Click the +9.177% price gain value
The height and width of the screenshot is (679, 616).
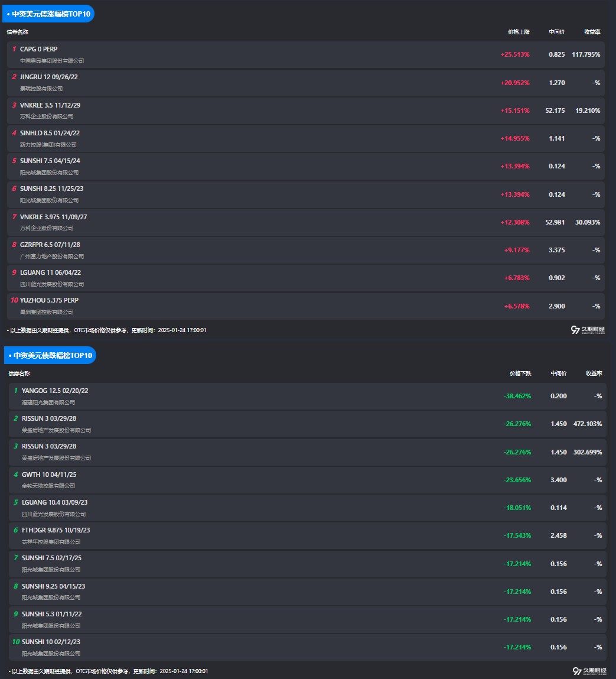(x=517, y=250)
